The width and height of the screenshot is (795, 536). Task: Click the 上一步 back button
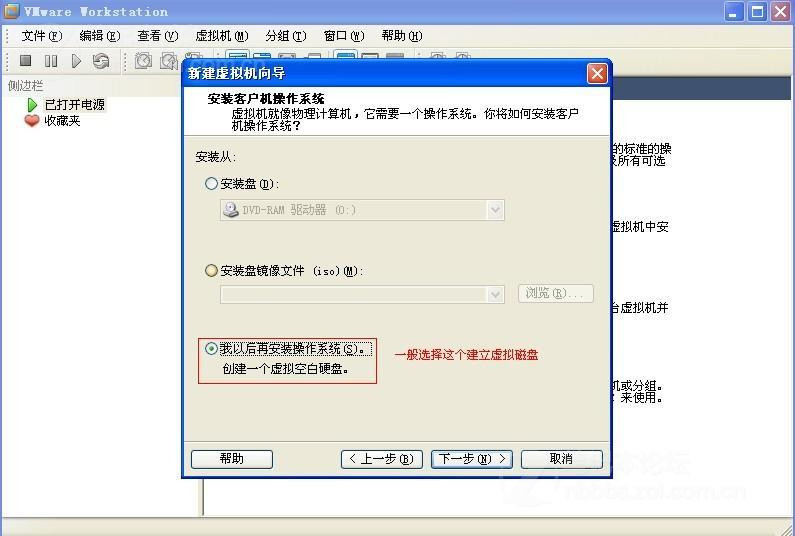pyautogui.click(x=381, y=459)
